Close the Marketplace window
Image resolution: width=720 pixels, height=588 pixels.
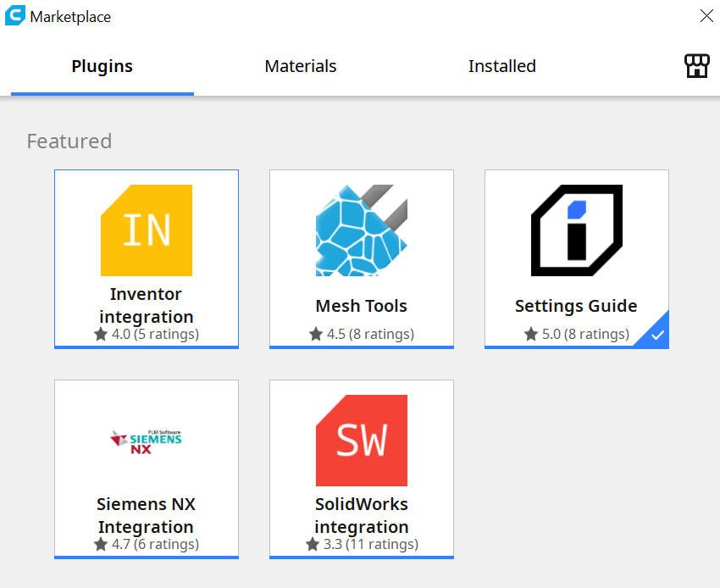(x=706, y=15)
